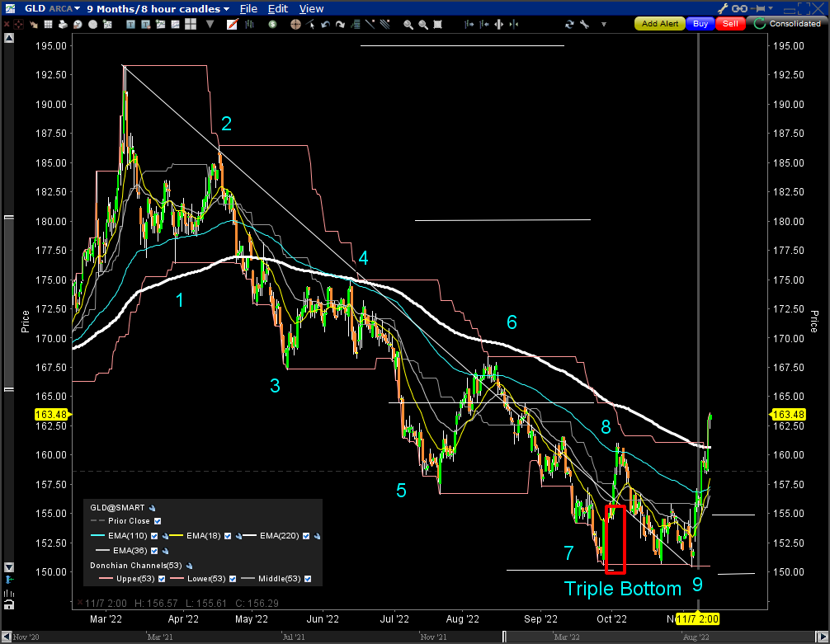Click the left edge handle of time range slider
The width and height of the screenshot is (830, 644).
point(504,637)
